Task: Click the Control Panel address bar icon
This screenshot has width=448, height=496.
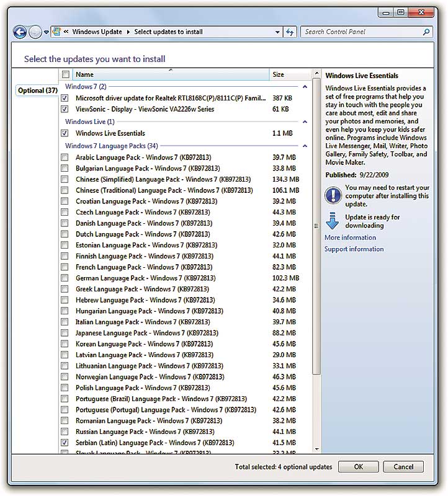Action: coord(56,32)
